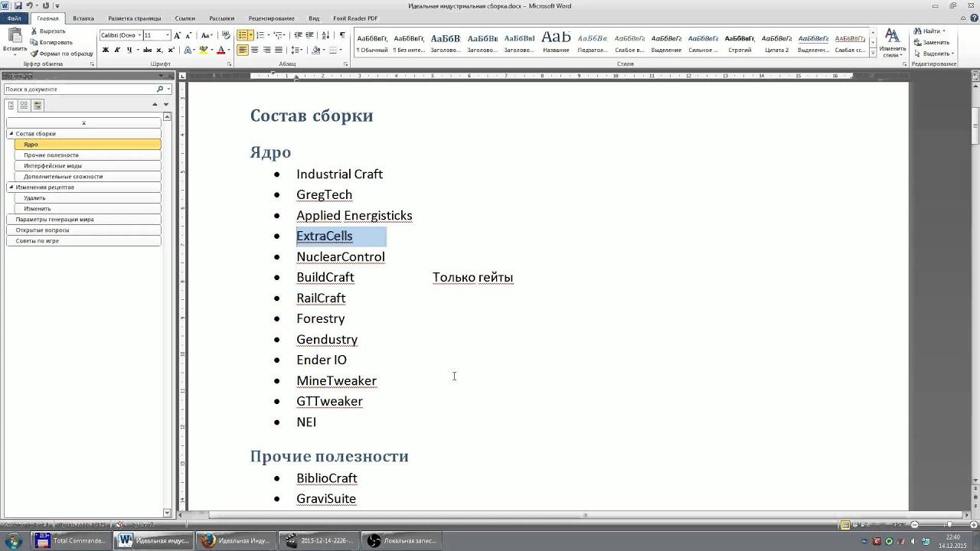
Task: Apply the Строгий style
Action: click(x=740, y=43)
